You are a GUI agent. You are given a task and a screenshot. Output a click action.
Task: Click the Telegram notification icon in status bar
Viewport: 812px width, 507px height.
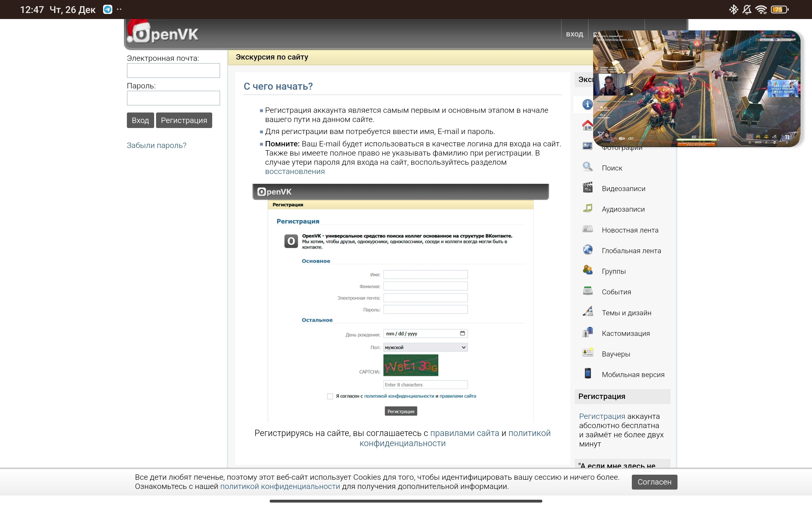108,10
